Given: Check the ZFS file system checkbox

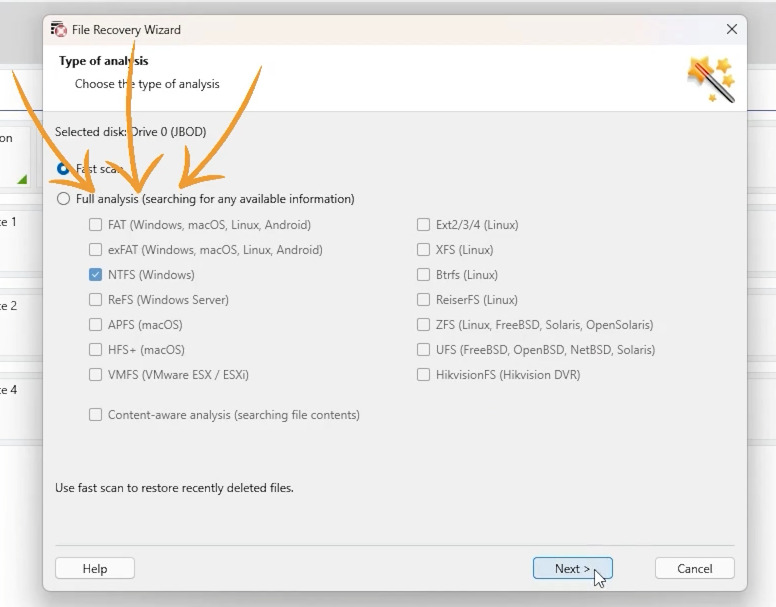Looking at the screenshot, I should click(x=423, y=325).
